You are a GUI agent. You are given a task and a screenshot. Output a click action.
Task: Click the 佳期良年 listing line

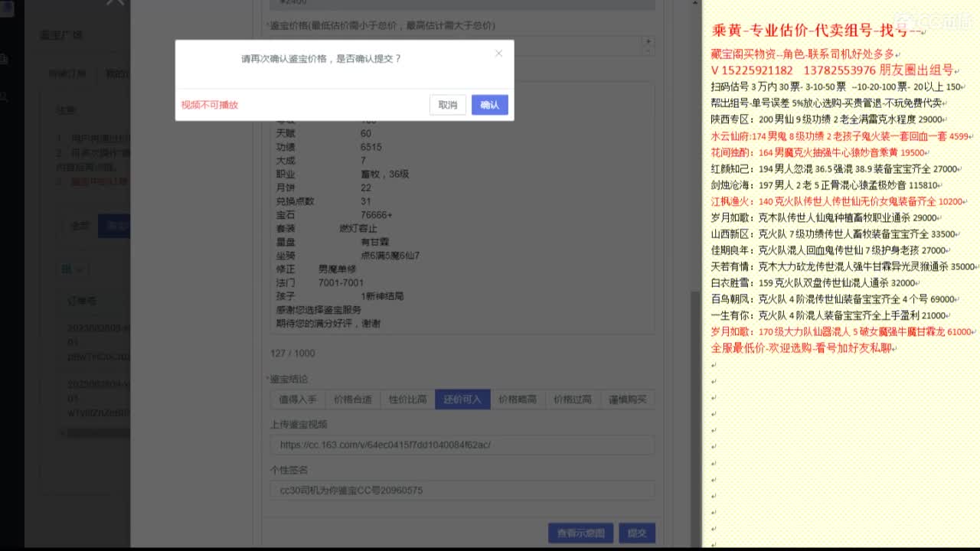coord(831,250)
